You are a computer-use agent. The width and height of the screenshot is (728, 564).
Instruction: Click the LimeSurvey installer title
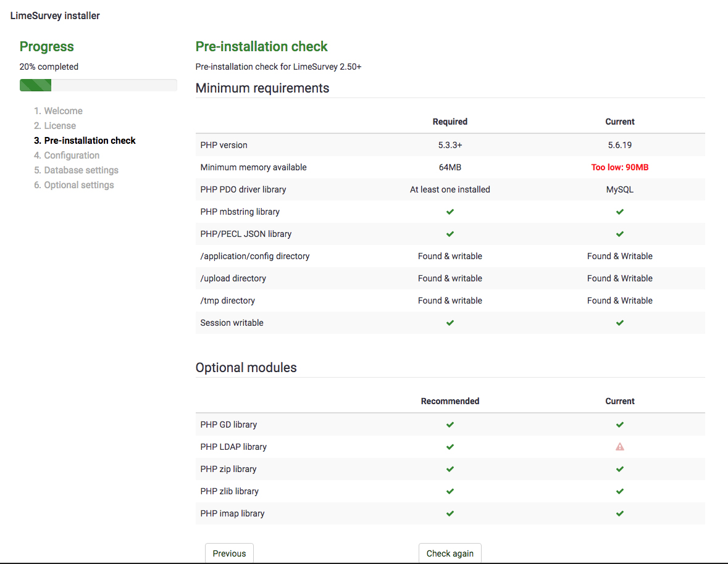55,16
